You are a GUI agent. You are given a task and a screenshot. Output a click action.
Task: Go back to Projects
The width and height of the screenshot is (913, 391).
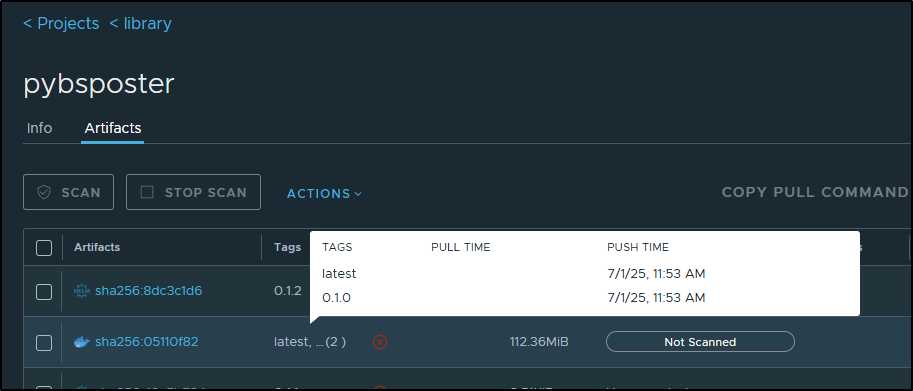tap(61, 24)
